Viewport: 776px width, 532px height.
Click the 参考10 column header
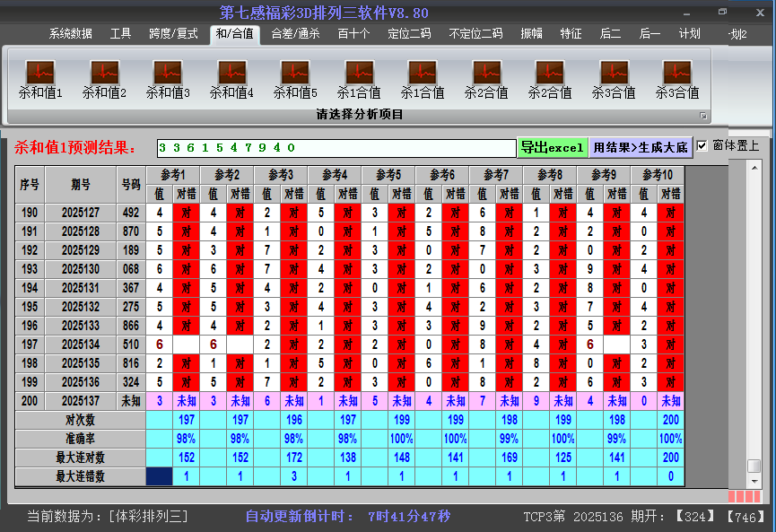(658, 175)
